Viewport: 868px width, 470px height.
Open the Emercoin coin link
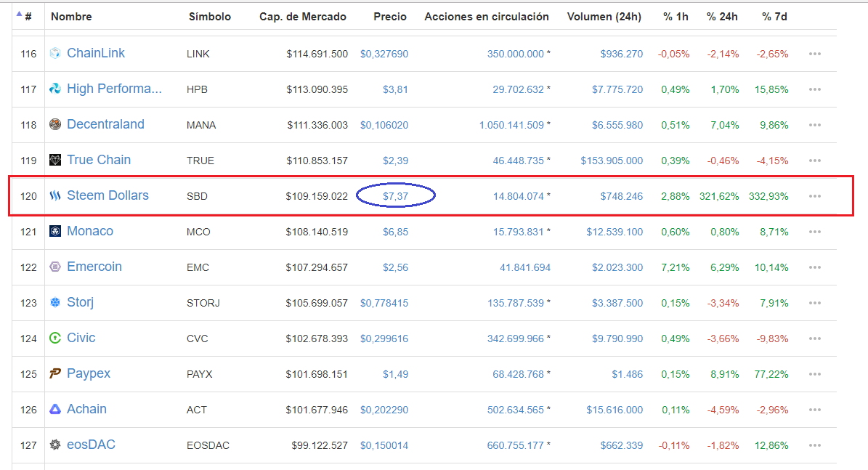(x=94, y=267)
